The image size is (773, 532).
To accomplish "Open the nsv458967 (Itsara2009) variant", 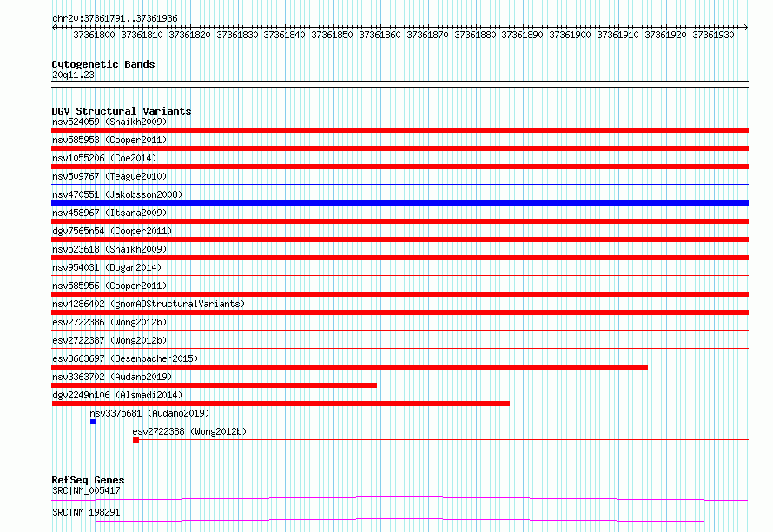I will [x=109, y=213].
